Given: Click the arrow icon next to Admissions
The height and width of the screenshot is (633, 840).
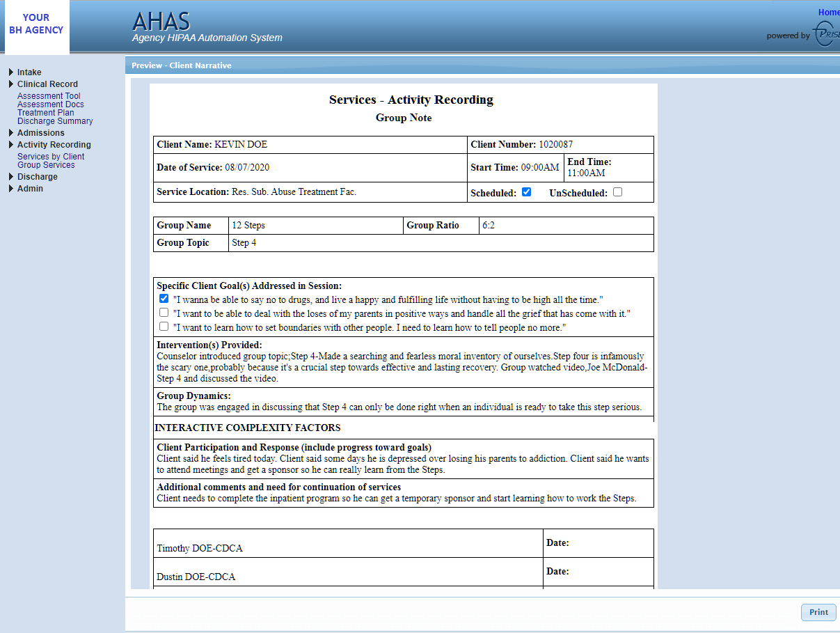Looking at the screenshot, I should 10,132.
